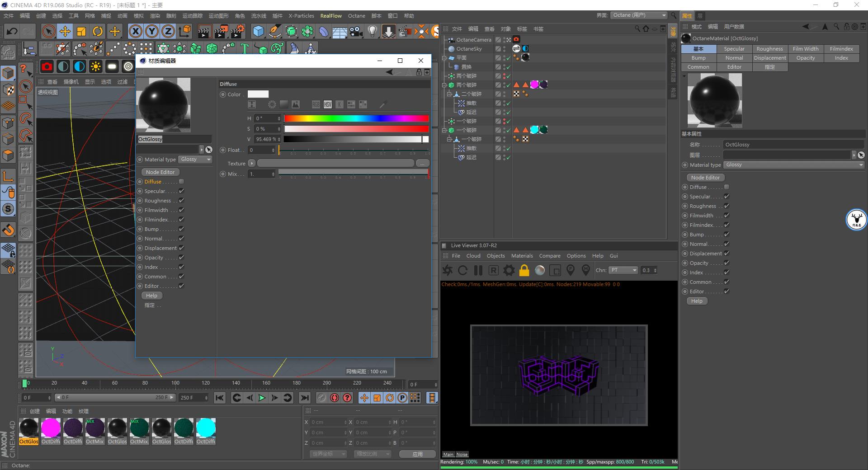
Task: Pick focus using the F pin icon
Action: (571, 270)
